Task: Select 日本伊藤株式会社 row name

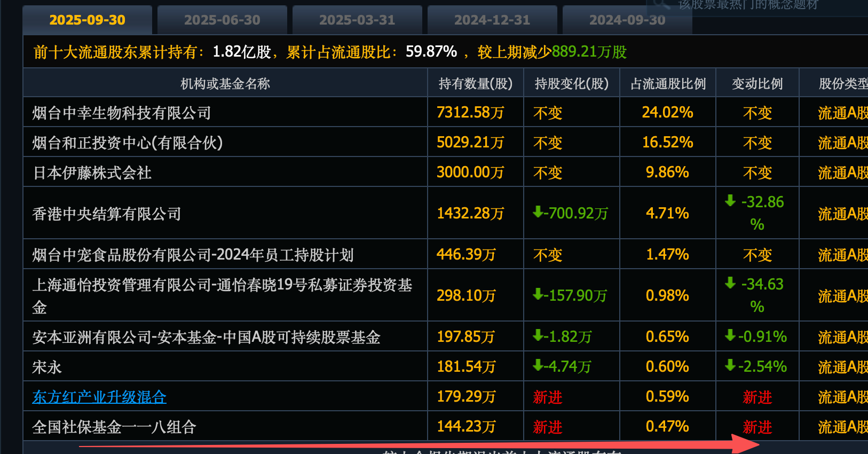Action: pos(92,173)
